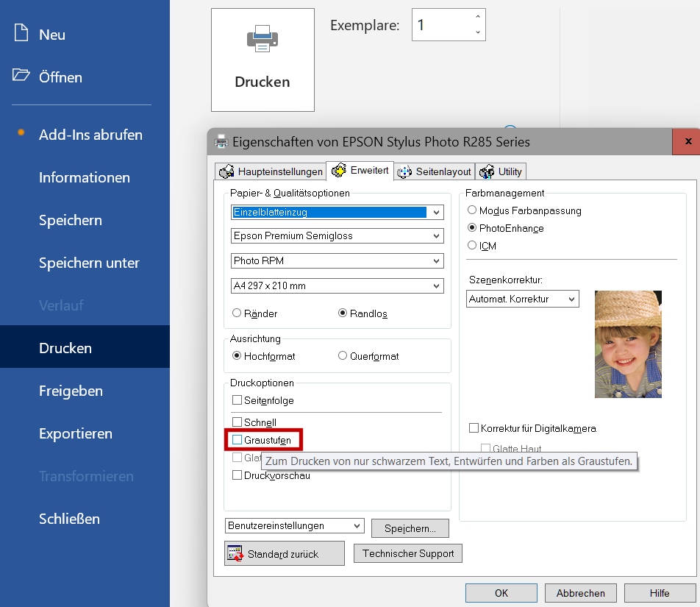This screenshot has width=700, height=607.
Task: Increase Exemplare with the up arrow
Action: coord(478,17)
